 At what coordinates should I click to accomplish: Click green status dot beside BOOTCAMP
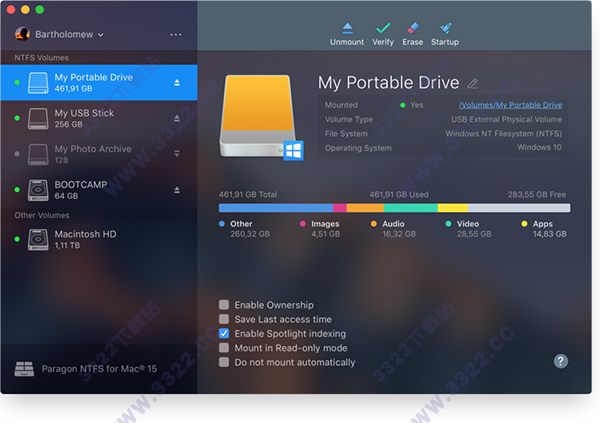tap(17, 190)
